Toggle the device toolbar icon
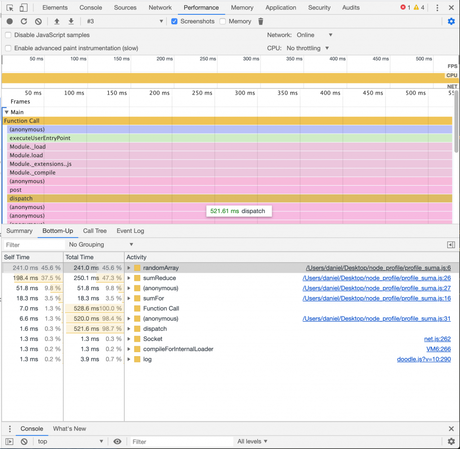Screen dimensions: 460x449 pos(23,8)
